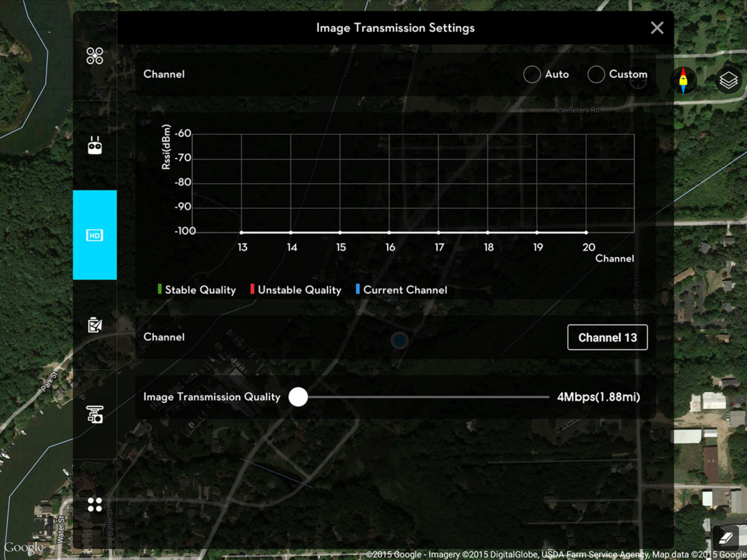This screenshot has width=747, height=560.
Task: Tap the eraser icon on the map
Action: (726, 538)
